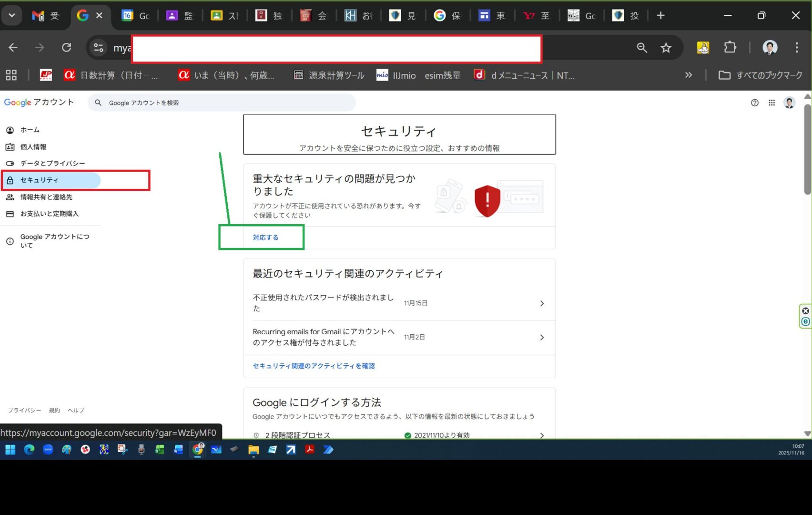Image resolution: width=812 pixels, height=515 pixels.
Task: Click the zoom magnifier icon in address bar
Action: coord(642,48)
